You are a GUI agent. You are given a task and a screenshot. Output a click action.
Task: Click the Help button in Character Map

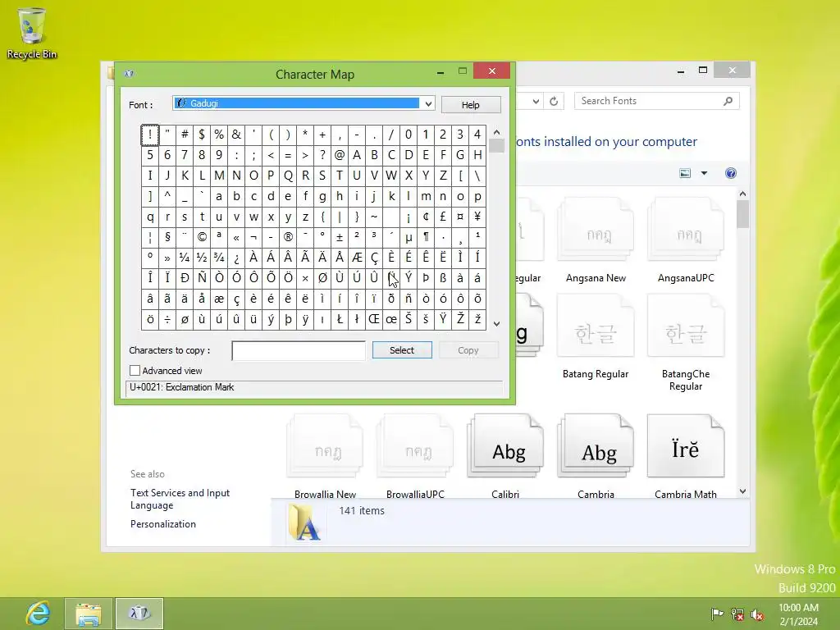point(471,104)
